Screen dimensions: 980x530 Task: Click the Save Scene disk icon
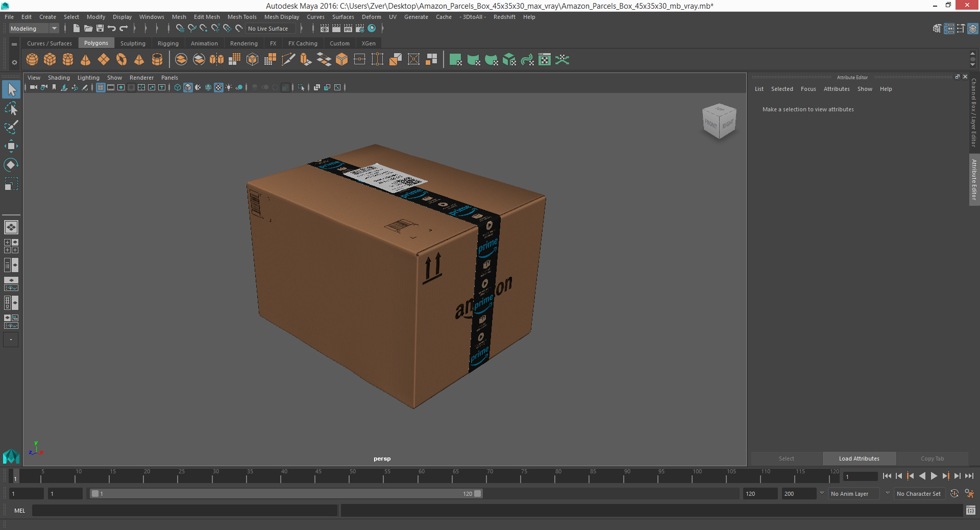tap(100, 29)
